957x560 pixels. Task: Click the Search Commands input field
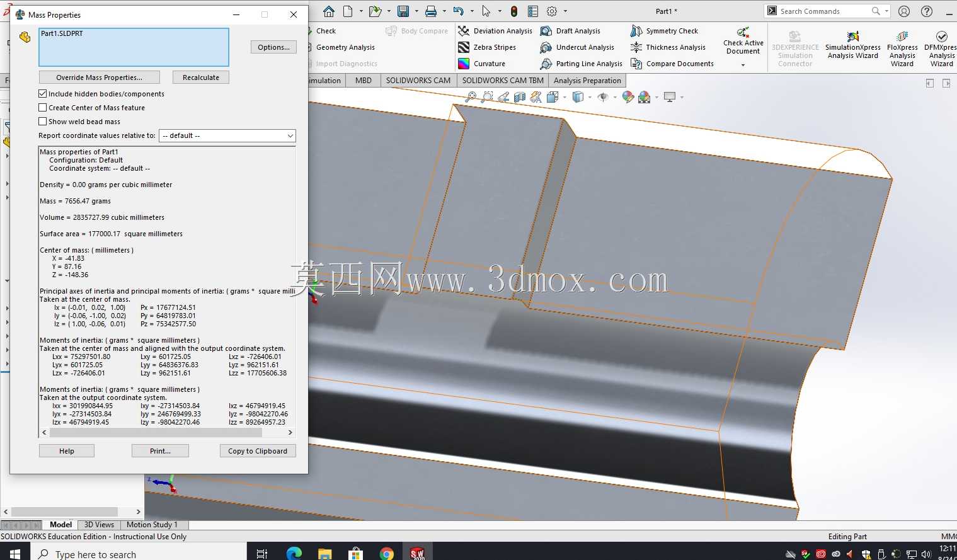824,11
